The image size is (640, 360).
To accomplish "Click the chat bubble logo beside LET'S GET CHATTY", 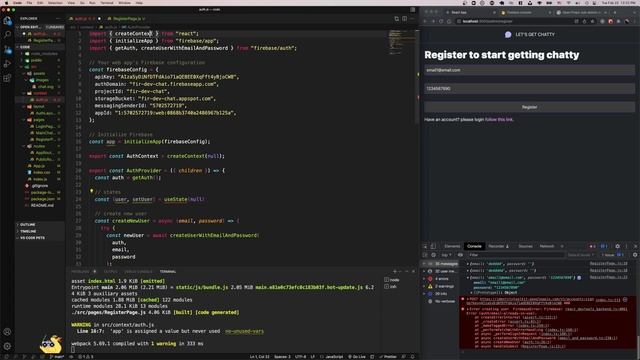I will [x=508, y=35].
